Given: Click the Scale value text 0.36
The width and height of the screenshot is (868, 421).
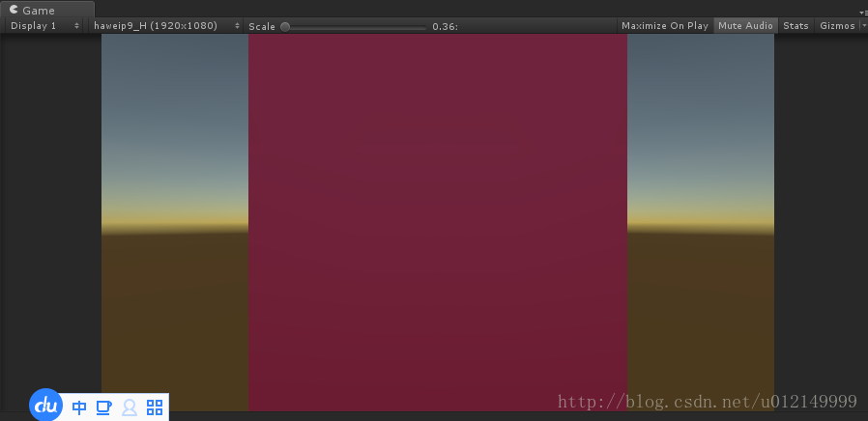Looking at the screenshot, I should click(445, 27).
